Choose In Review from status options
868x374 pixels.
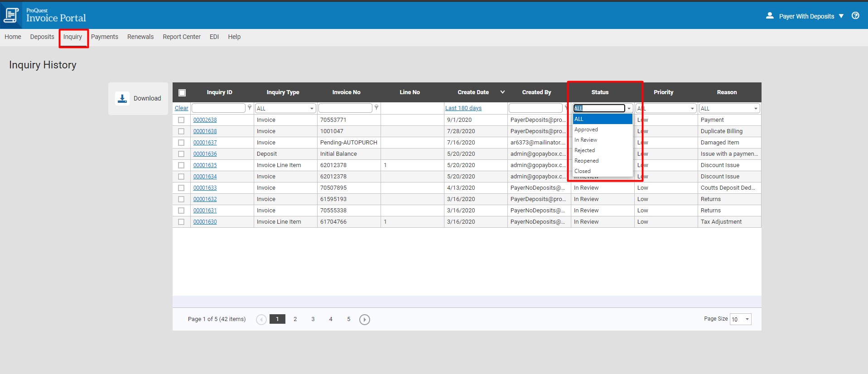coord(603,140)
